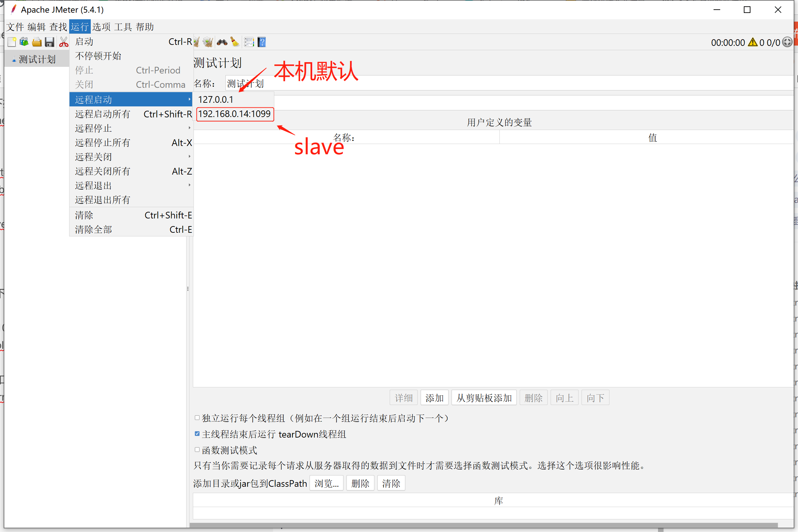This screenshot has width=798, height=532.
Task: Click the 向下 move-down button
Action: [x=596, y=397]
